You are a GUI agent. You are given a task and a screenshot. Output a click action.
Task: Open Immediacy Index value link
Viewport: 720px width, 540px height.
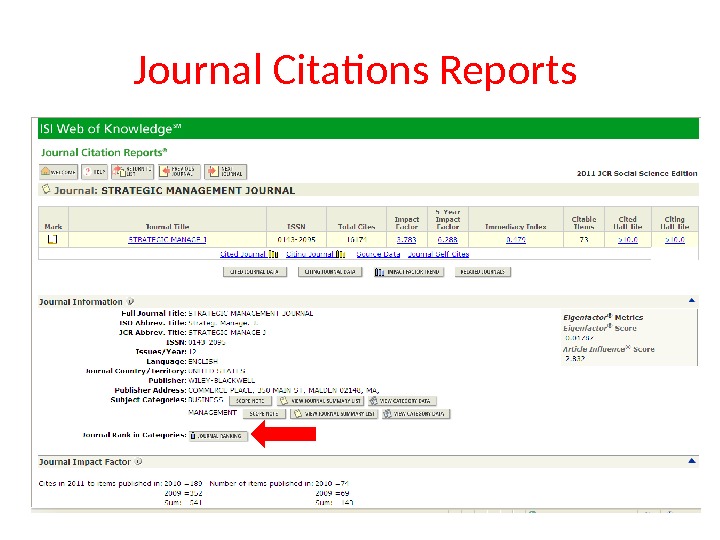516,239
